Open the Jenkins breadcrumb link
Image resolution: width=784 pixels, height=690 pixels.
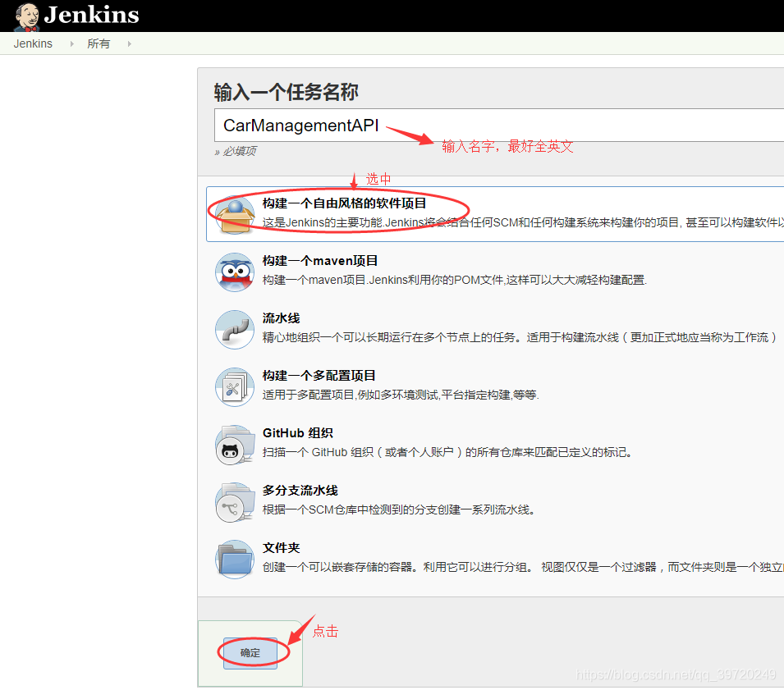pos(33,44)
